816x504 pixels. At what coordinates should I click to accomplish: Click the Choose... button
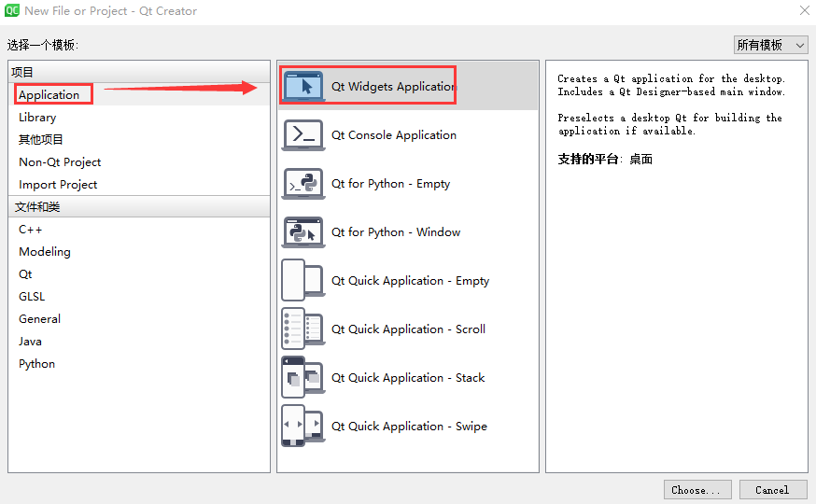pyautogui.click(x=697, y=490)
